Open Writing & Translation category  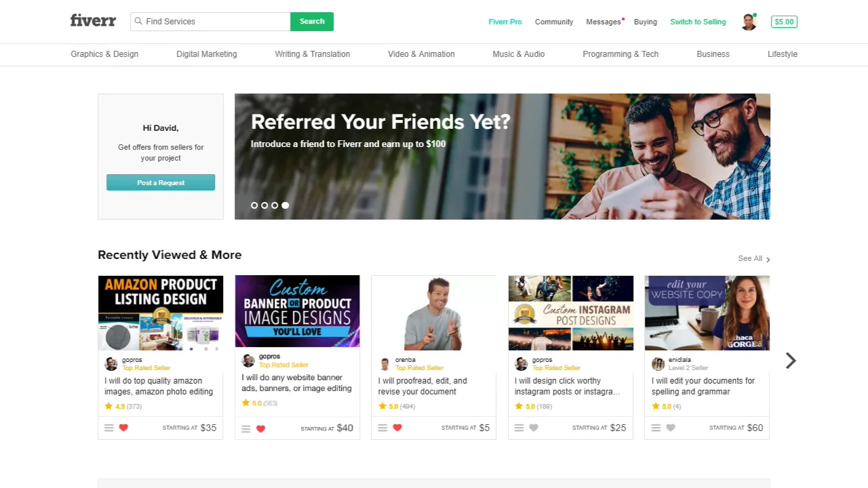(313, 54)
